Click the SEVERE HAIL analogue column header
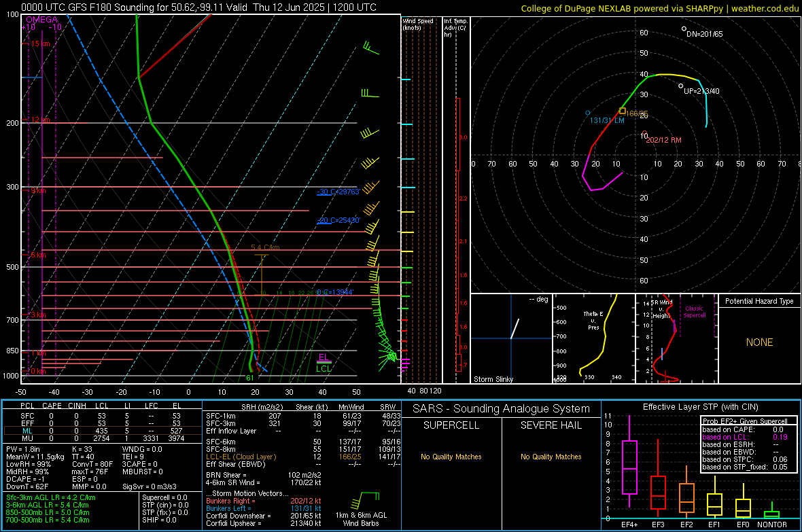Image resolution: width=802 pixels, height=532 pixels. (551, 425)
